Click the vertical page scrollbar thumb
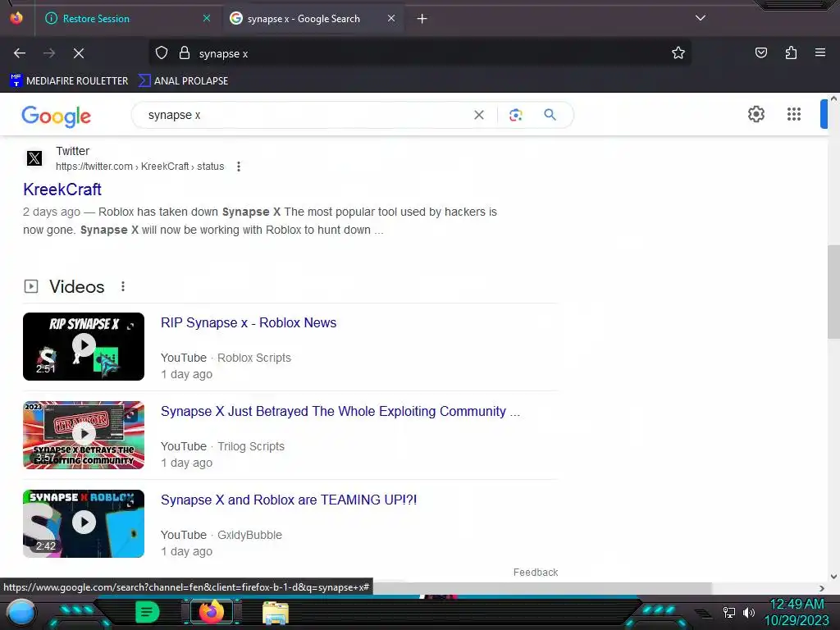Screen dimensions: 840x630 [x=833, y=291]
